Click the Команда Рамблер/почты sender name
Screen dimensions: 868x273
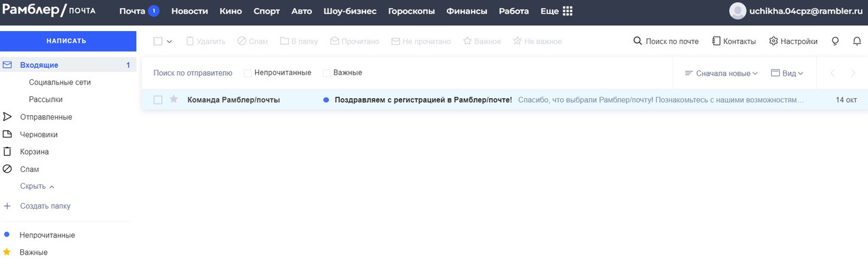tap(234, 100)
